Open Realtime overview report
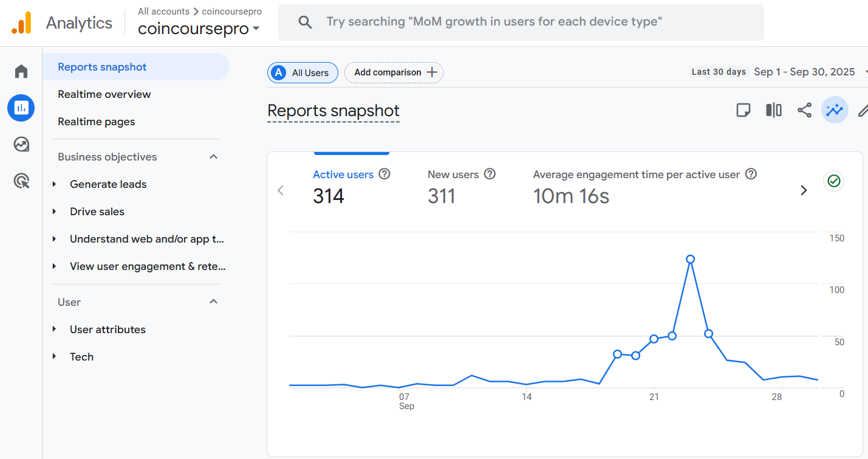This screenshot has width=868, height=459. click(104, 94)
